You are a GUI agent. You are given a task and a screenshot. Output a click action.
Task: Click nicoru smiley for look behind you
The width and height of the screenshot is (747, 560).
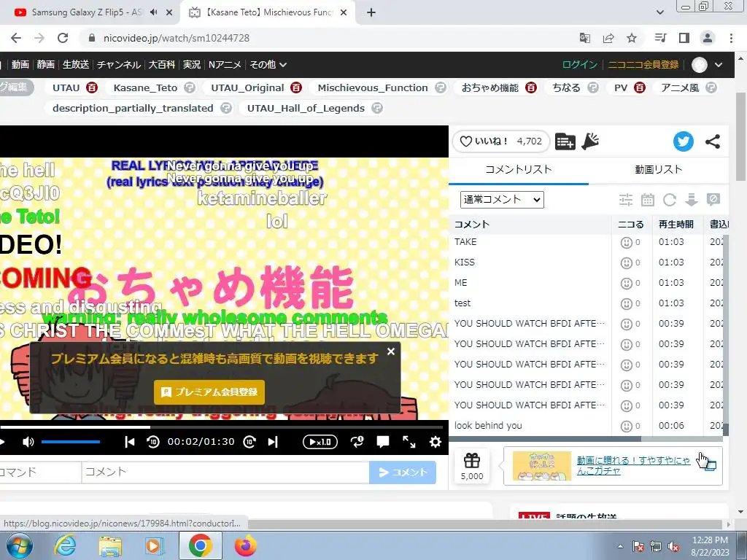click(x=626, y=426)
